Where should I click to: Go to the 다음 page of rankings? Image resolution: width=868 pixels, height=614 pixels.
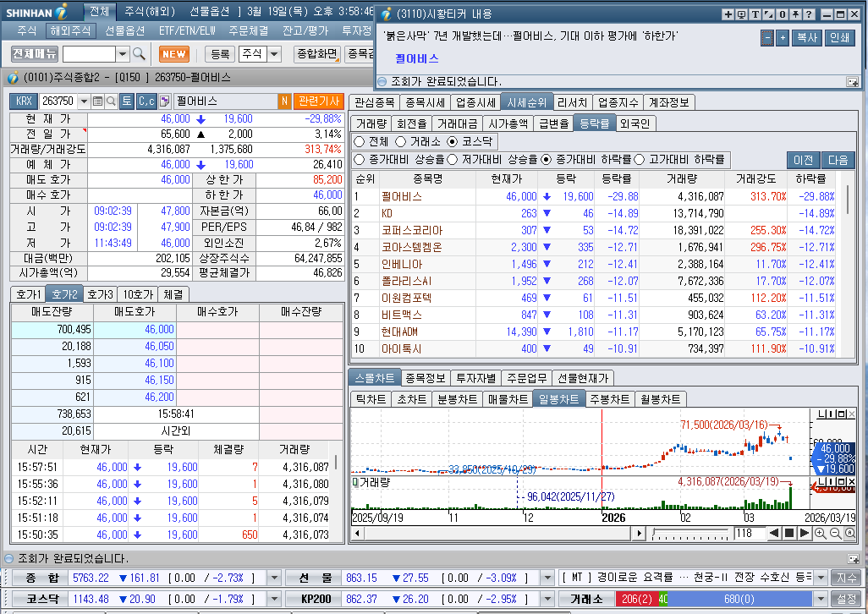coord(838,160)
